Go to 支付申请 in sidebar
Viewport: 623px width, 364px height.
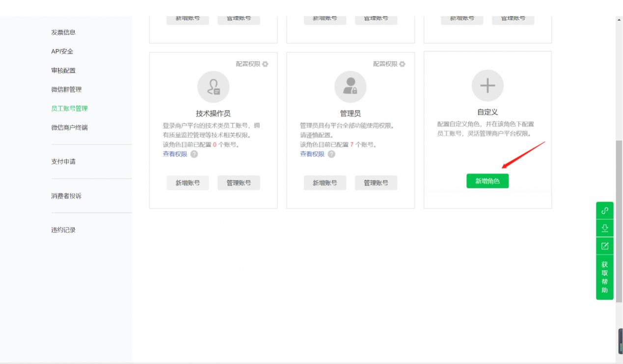(63, 161)
